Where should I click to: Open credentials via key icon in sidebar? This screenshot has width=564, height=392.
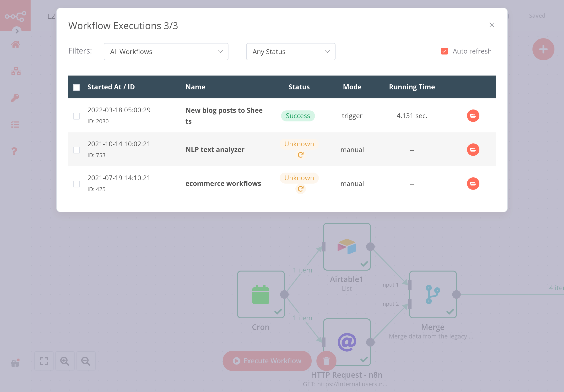click(x=15, y=98)
